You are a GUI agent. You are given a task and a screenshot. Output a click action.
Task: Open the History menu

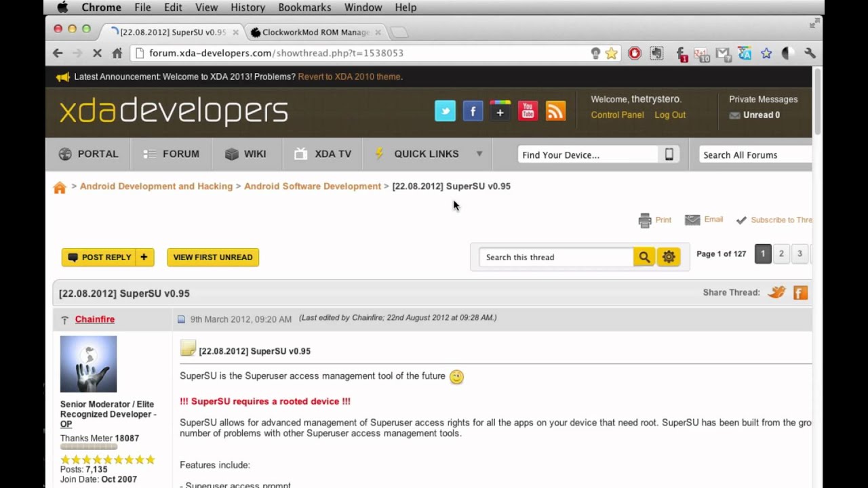(248, 7)
